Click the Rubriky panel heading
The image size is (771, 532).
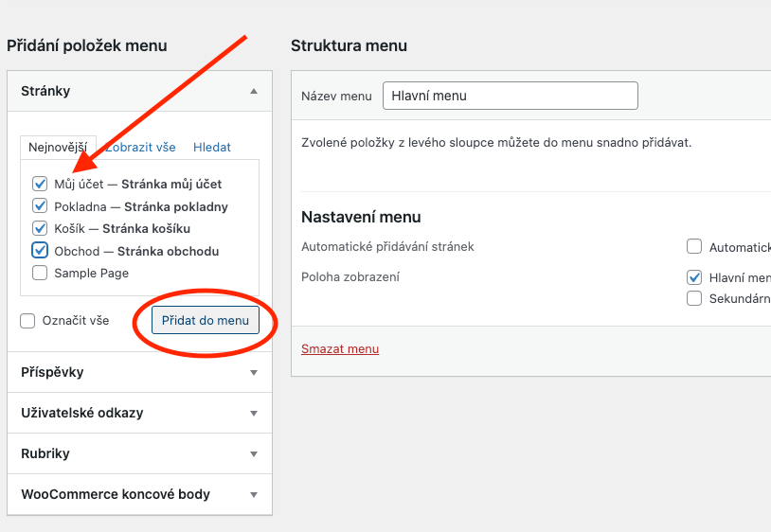(x=45, y=453)
